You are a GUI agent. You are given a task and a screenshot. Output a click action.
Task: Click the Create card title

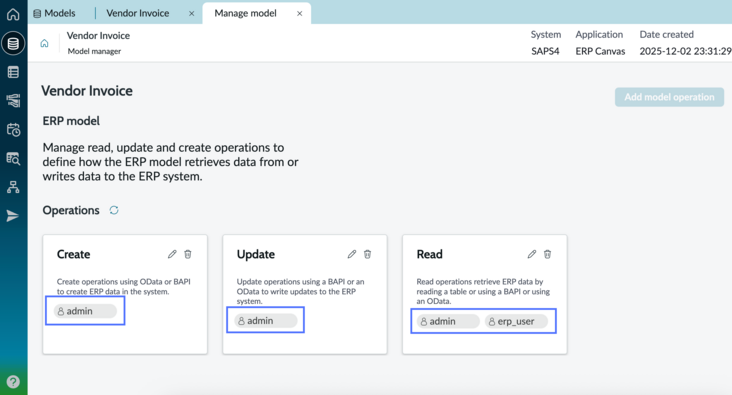click(x=73, y=254)
